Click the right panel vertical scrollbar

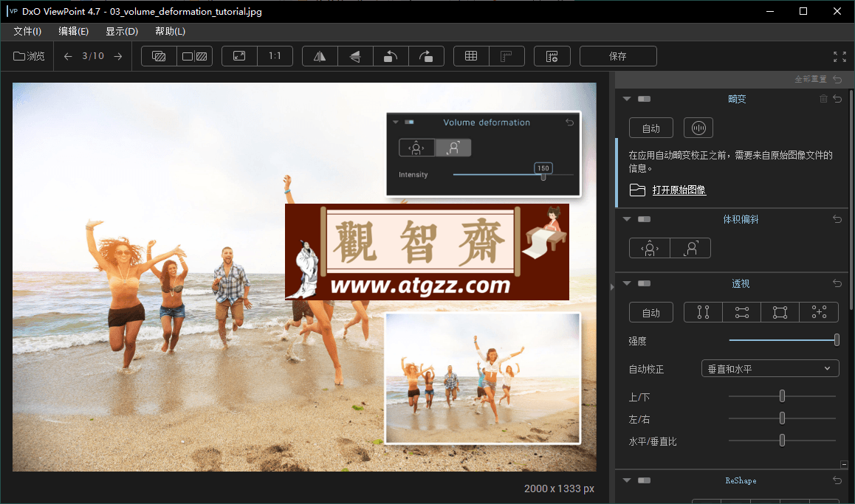pos(851,201)
